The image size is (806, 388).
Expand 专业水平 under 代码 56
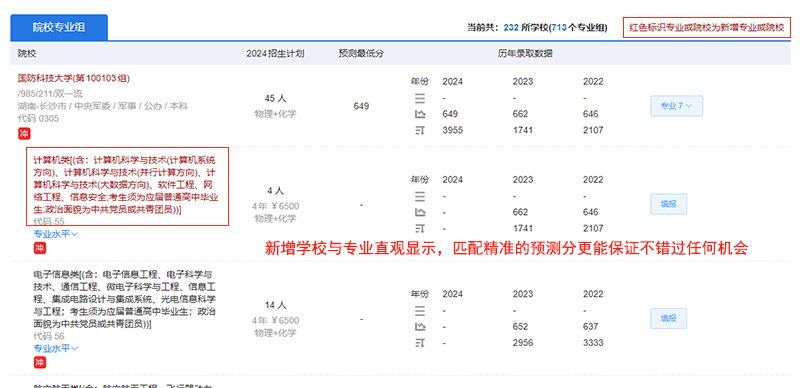click(56, 348)
